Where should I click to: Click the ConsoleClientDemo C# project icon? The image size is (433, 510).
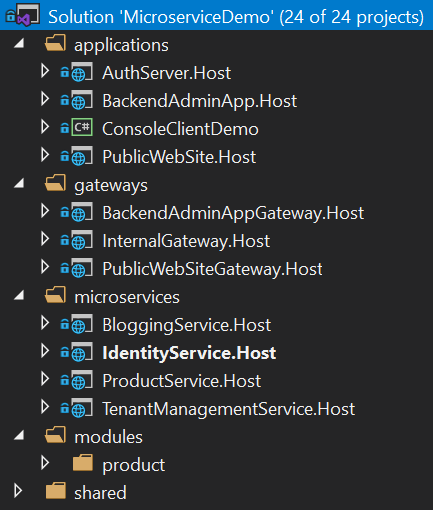pos(82,127)
